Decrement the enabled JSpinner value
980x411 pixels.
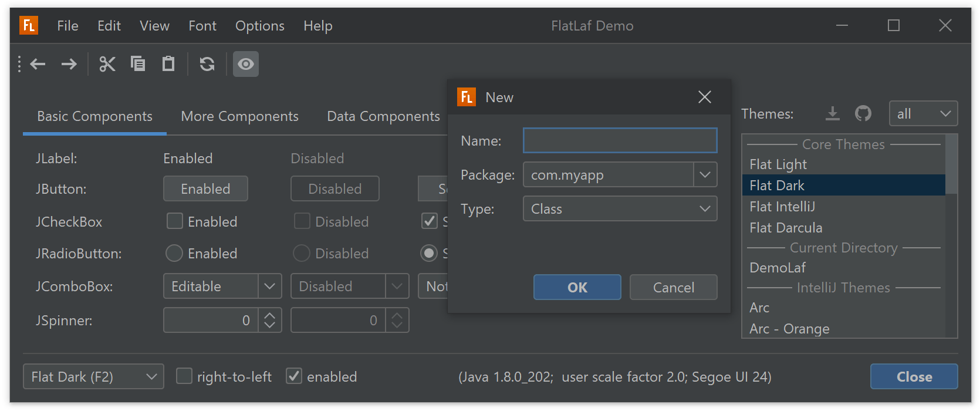click(270, 326)
